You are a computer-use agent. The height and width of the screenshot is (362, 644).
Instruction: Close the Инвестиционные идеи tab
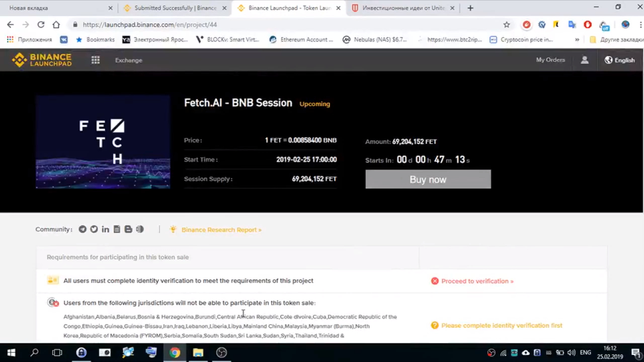452,8
